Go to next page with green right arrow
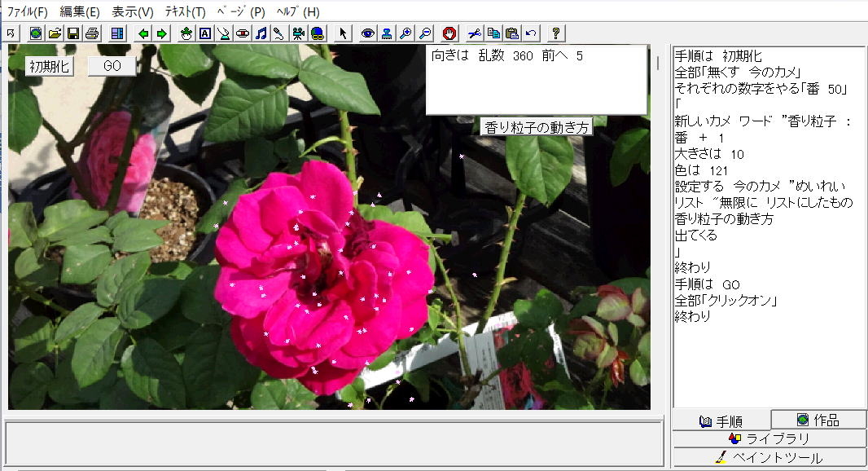The height and width of the screenshot is (471, 868). 162,33
